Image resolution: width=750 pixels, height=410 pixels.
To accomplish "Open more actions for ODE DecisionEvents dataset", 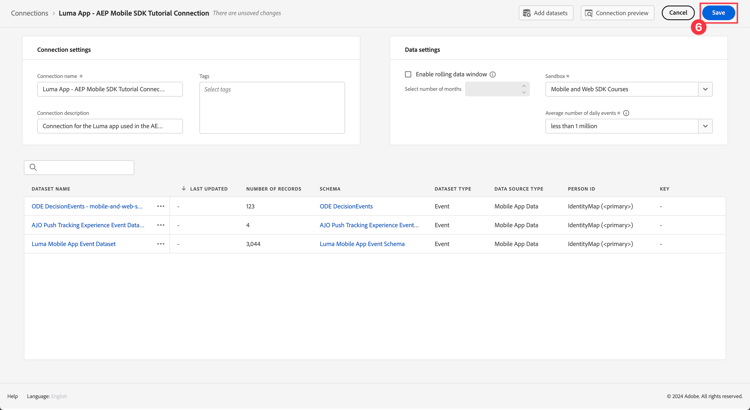I will pos(161,206).
